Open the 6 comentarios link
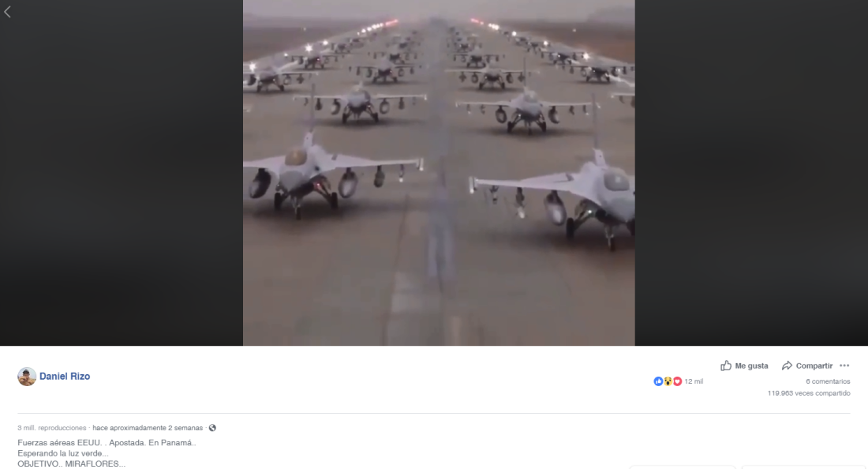Viewport: 868px width, 469px height. pos(828,381)
